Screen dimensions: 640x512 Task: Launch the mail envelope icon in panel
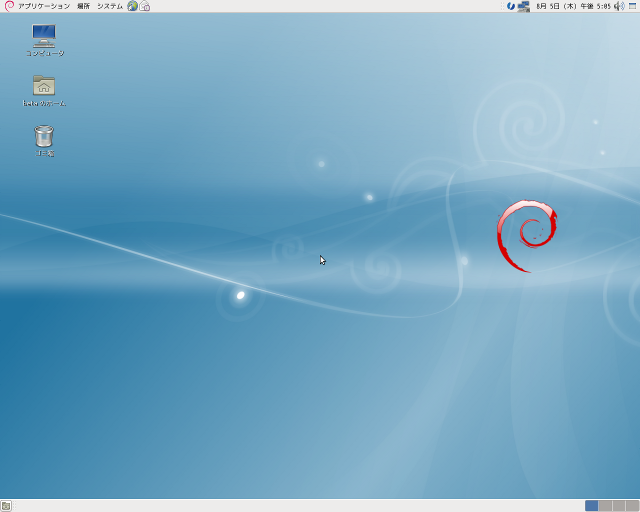[145, 6]
